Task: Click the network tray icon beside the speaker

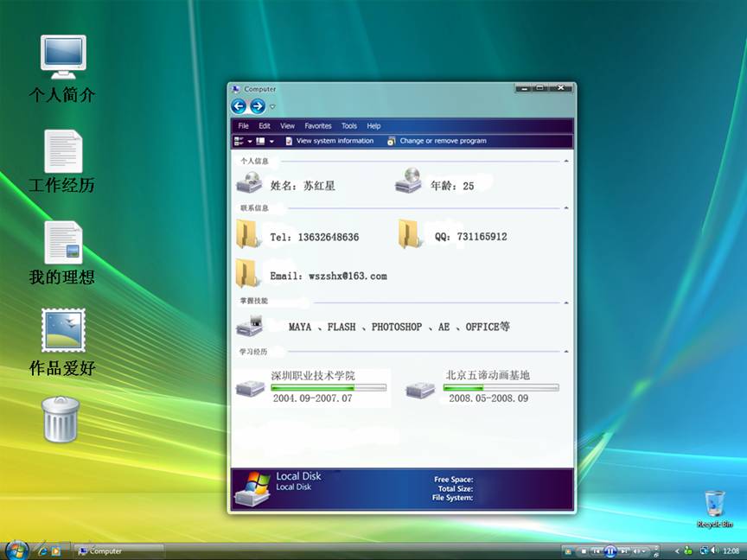Action: [x=705, y=550]
